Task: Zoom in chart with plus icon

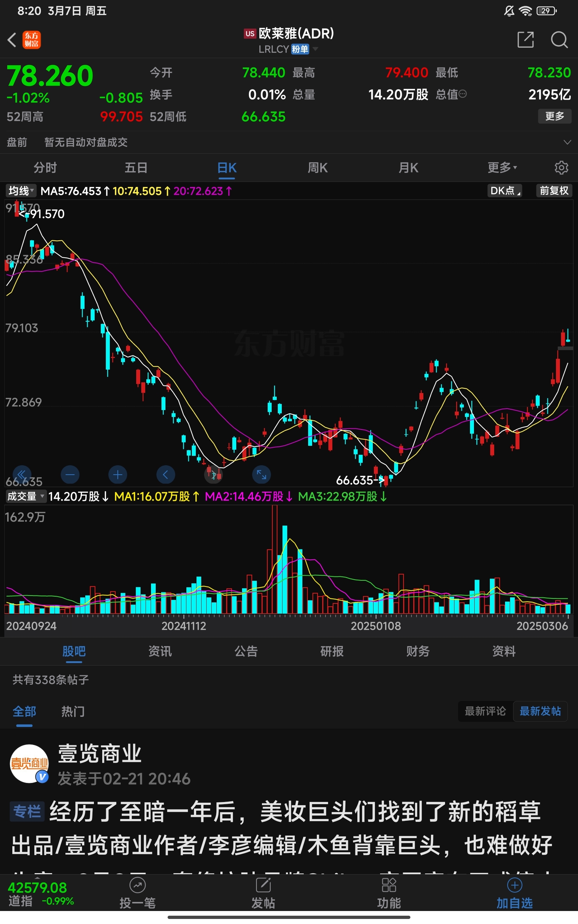Action: [118, 475]
